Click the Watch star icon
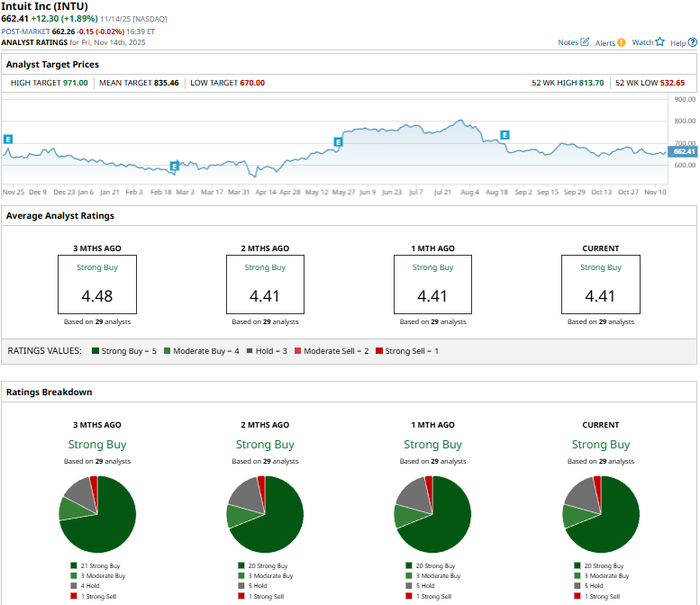 659,42
